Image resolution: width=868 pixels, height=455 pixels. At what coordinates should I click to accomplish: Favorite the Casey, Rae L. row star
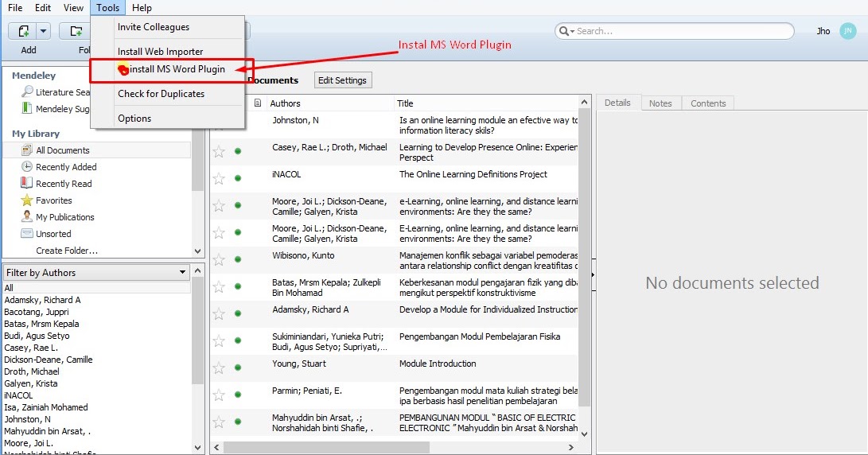219,152
